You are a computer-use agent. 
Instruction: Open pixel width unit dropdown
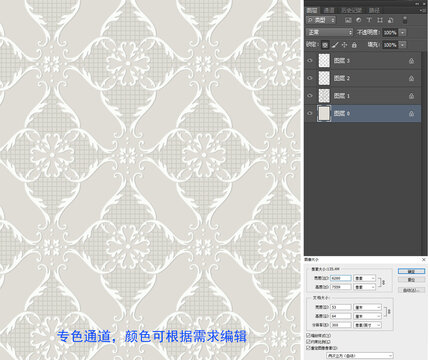click(x=365, y=278)
